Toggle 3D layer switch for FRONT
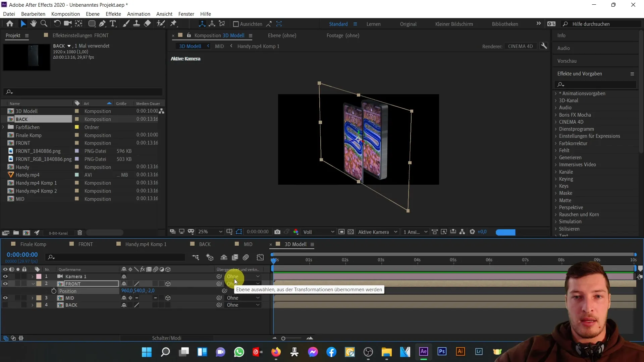This screenshot has width=644, height=362. (x=168, y=284)
